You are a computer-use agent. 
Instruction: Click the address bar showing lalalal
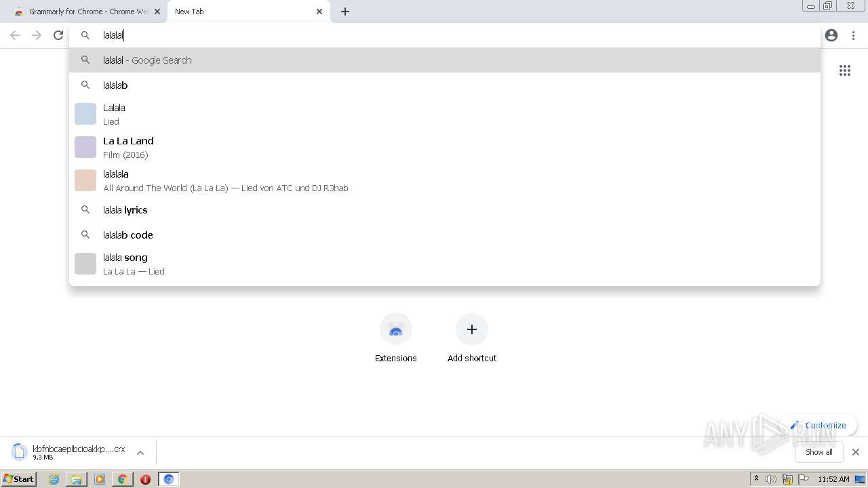(445, 35)
